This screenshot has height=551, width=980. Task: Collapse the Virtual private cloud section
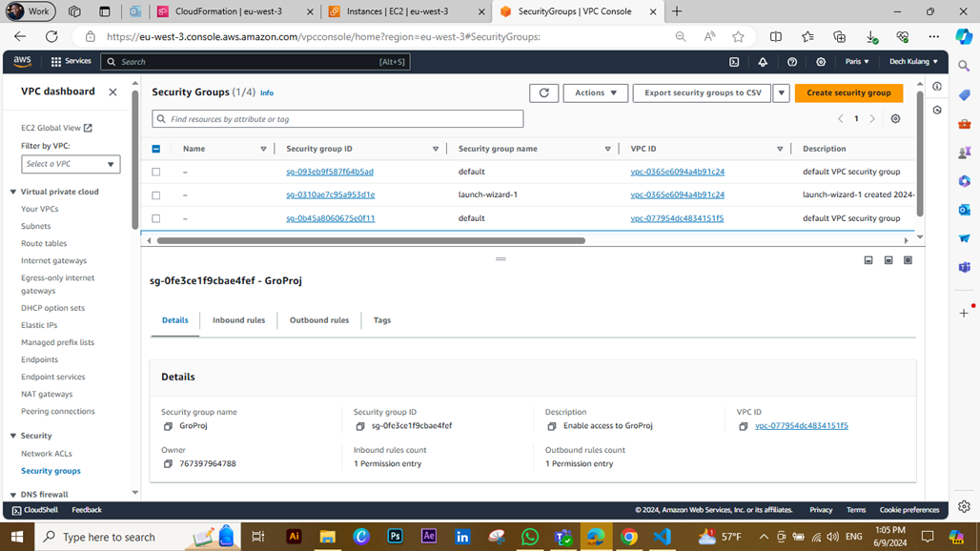[x=13, y=192]
